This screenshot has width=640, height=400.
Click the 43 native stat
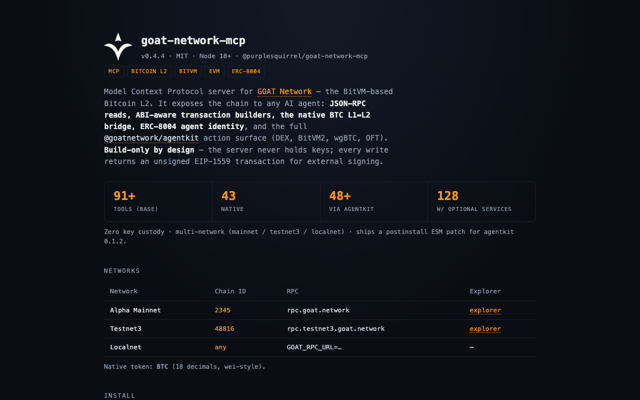[266, 202]
